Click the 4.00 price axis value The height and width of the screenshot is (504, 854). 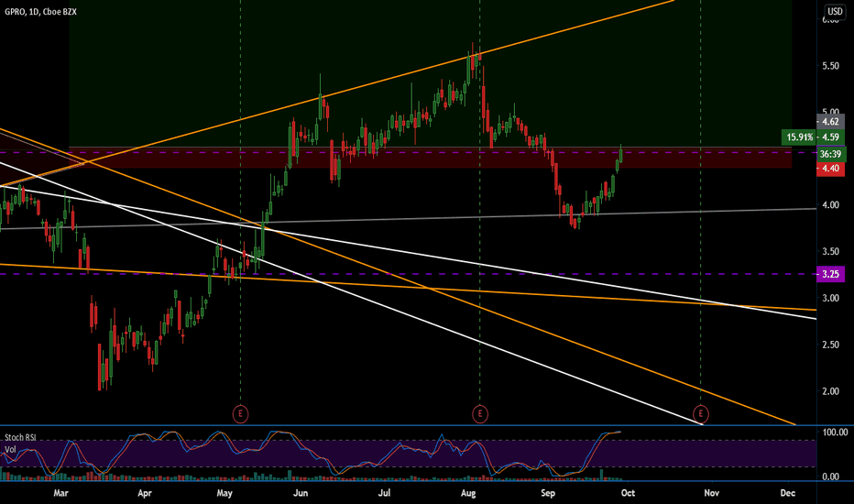tap(830, 205)
